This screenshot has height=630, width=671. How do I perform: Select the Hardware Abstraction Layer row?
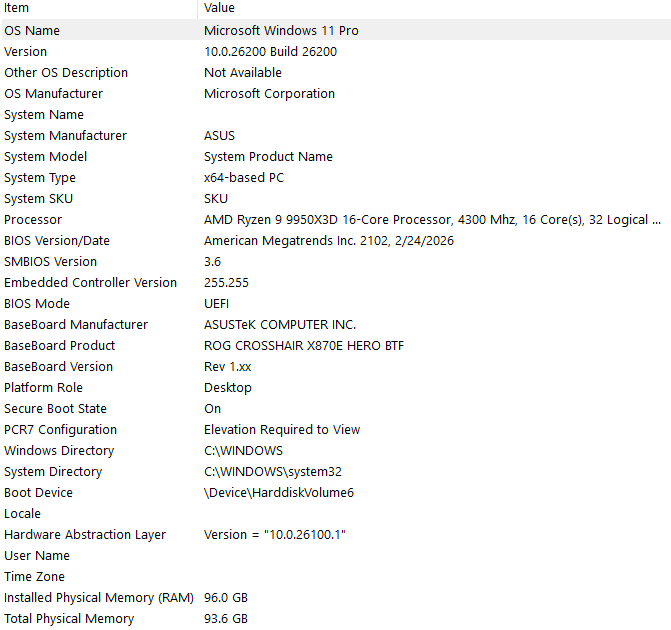[x=336, y=535]
